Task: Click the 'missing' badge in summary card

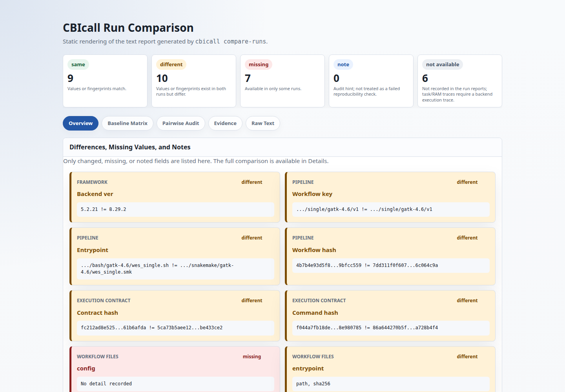Action: (259, 65)
